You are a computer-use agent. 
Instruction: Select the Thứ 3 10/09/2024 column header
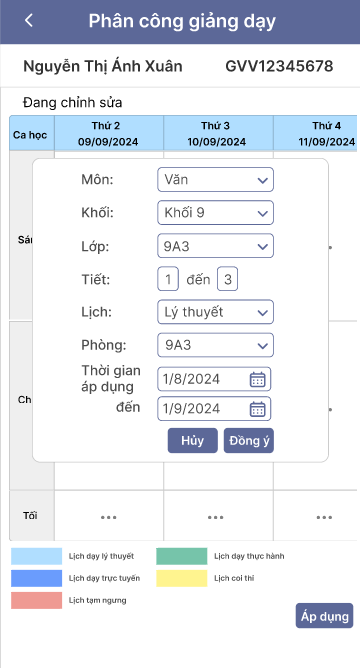point(218,133)
